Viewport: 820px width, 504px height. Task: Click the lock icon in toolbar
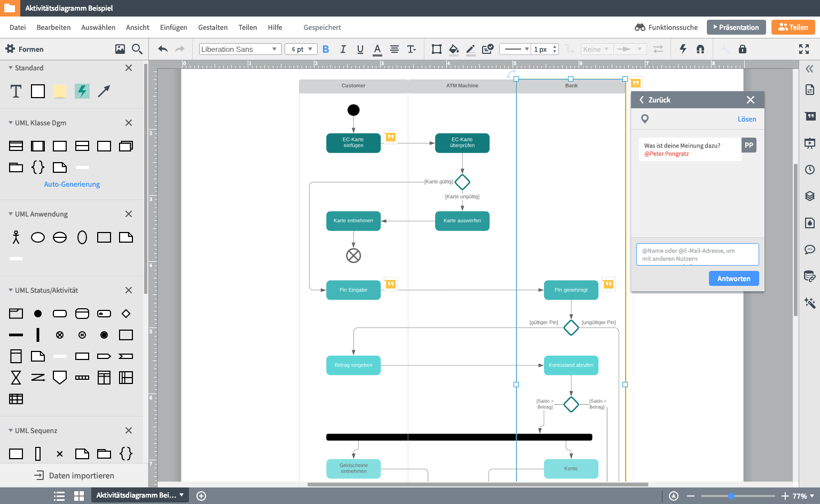click(742, 49)
